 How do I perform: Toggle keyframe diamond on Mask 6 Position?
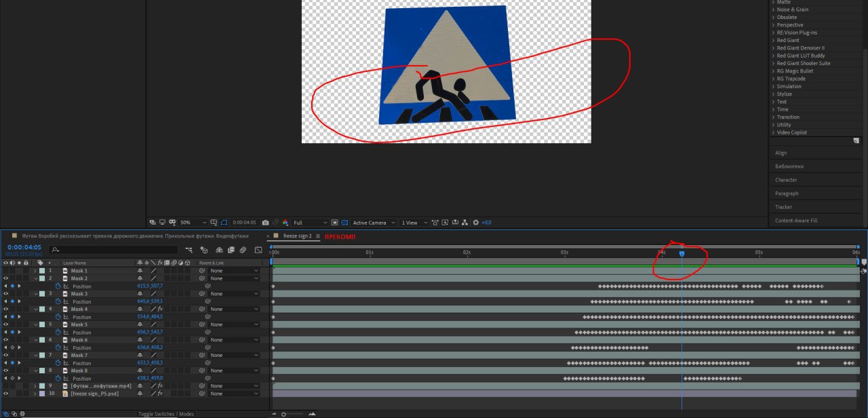point(12,347)
